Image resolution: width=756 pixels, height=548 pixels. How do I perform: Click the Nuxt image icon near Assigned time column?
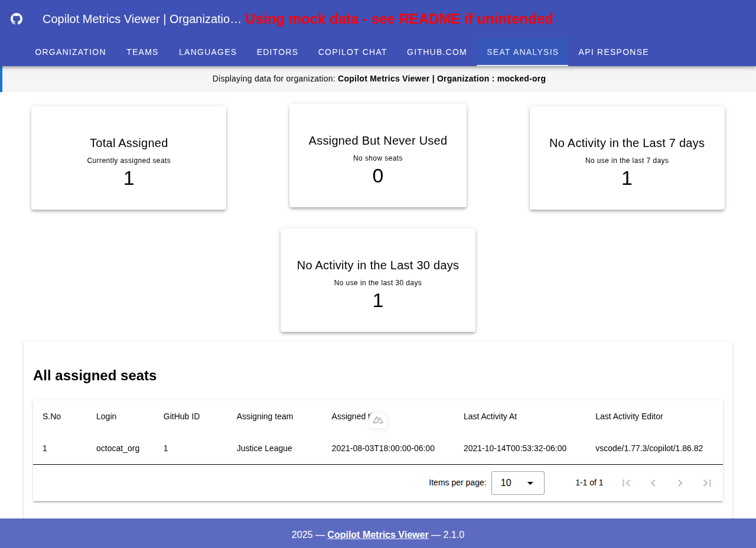(x=377, y=419)
